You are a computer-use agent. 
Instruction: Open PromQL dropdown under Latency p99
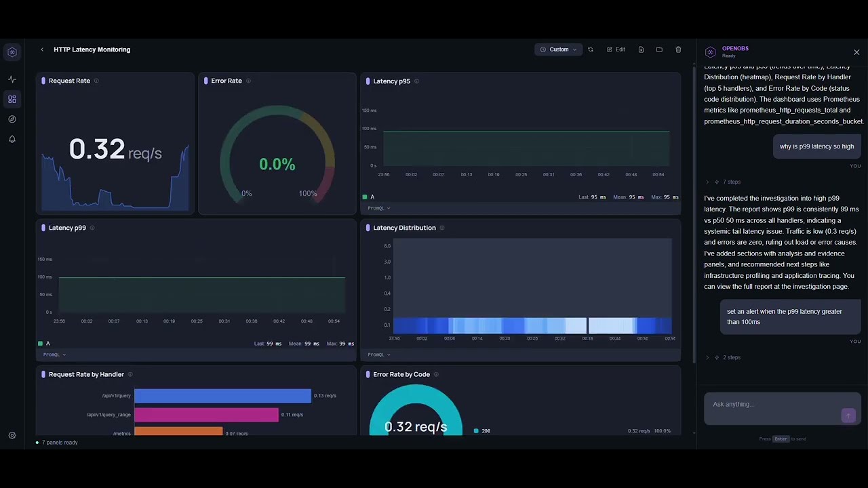(55, 354)
